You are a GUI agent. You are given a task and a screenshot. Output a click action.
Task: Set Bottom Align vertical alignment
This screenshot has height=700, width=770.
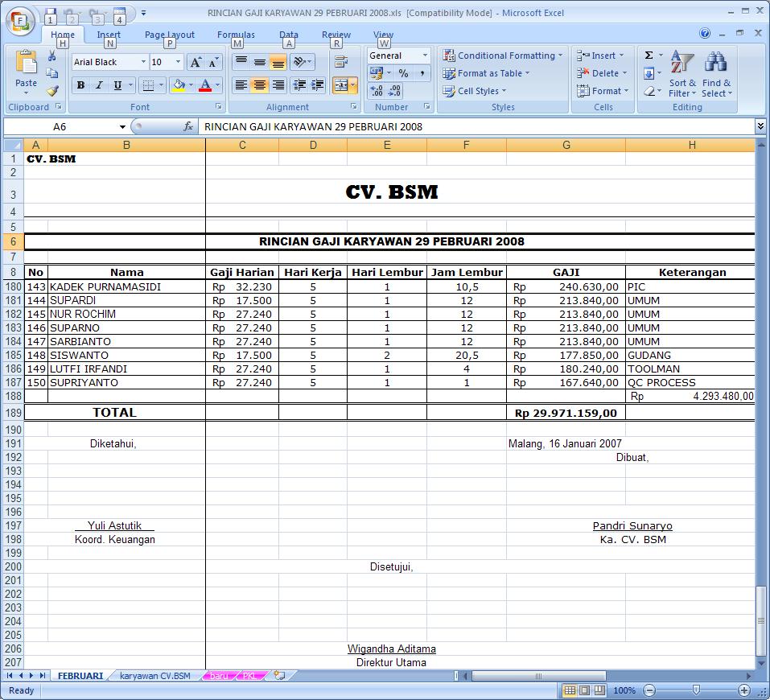point(278,62)
